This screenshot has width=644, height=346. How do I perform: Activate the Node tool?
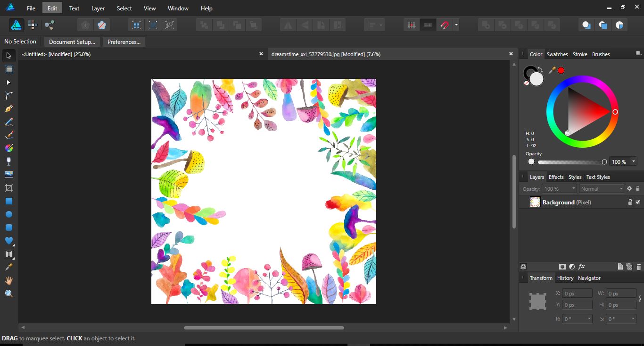(8, 83)
